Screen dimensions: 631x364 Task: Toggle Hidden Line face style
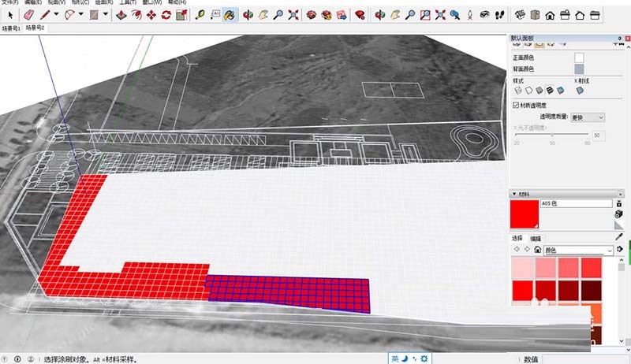528,91
